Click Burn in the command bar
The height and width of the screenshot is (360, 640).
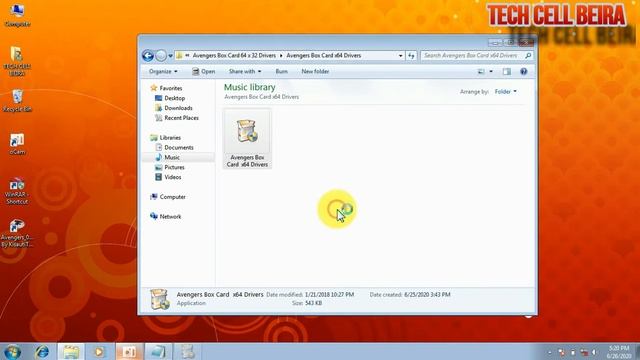click(281, 71)
